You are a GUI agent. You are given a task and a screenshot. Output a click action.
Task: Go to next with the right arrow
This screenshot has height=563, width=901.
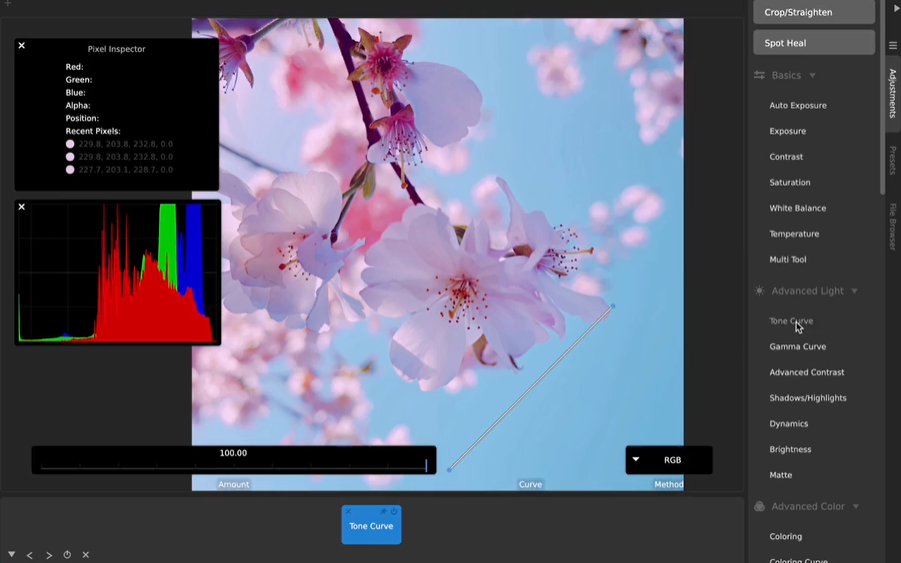coord(49,555)
